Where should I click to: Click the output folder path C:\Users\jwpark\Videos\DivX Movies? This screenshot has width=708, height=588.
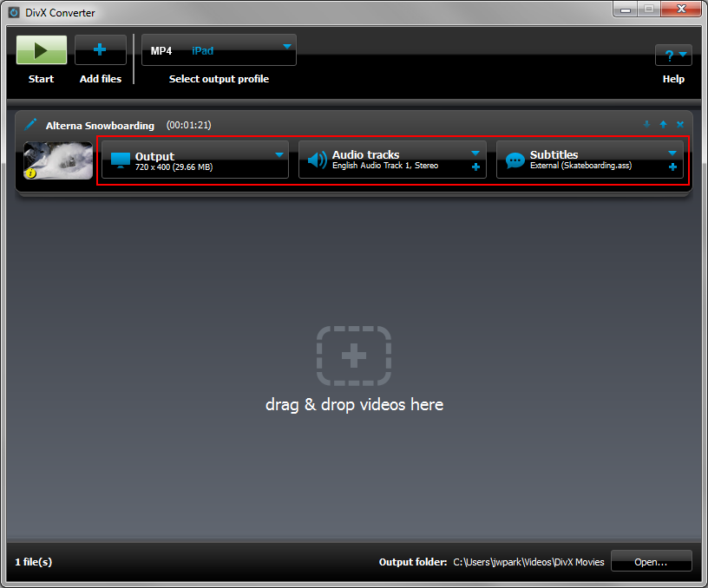tap(528, 562)
